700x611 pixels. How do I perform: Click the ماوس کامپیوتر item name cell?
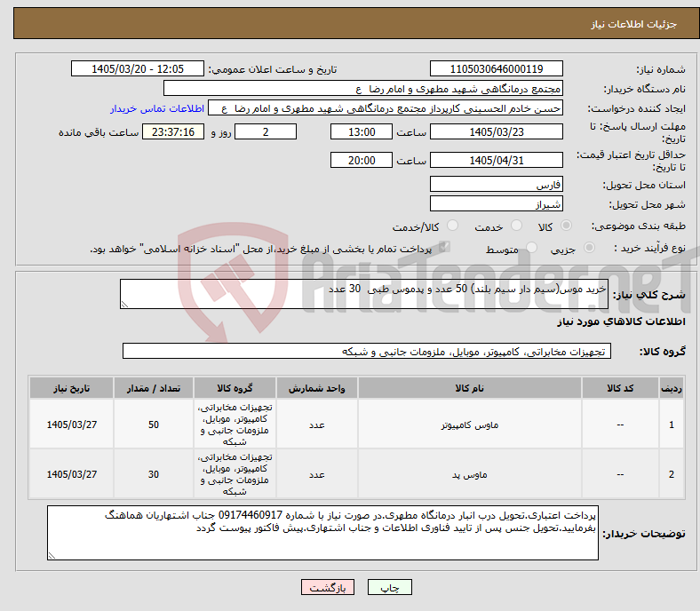tap(470, 425)
